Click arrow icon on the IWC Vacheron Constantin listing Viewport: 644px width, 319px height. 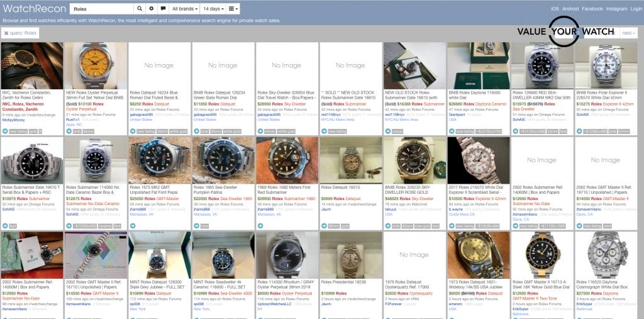click(x=5, y=131)
